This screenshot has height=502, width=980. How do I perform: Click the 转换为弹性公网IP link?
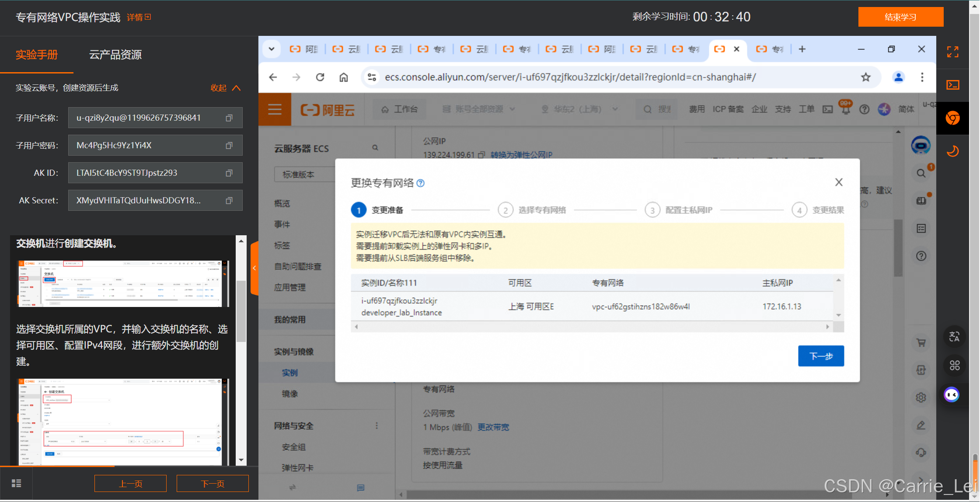tap(521, 155)
